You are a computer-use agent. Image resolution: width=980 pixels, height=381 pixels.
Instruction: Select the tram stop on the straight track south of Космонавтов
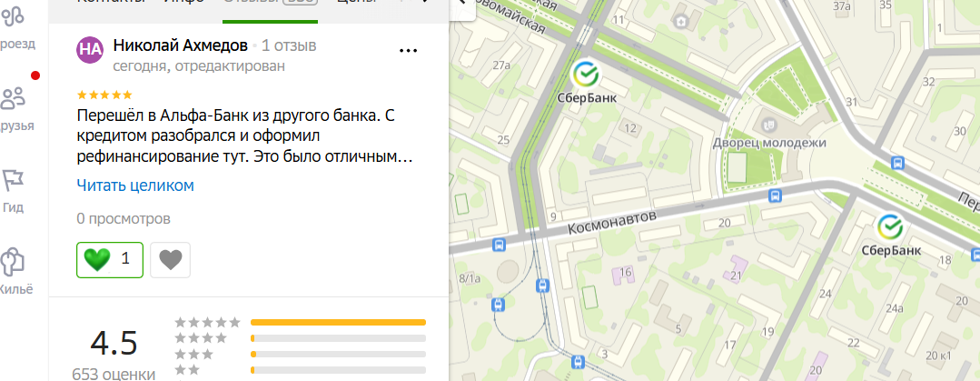click(542, 286)
